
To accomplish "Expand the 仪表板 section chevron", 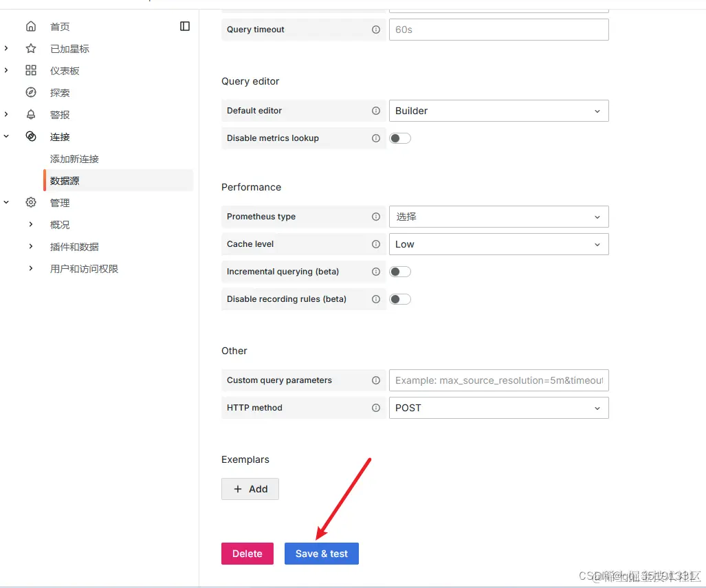I will pos(6,70).
